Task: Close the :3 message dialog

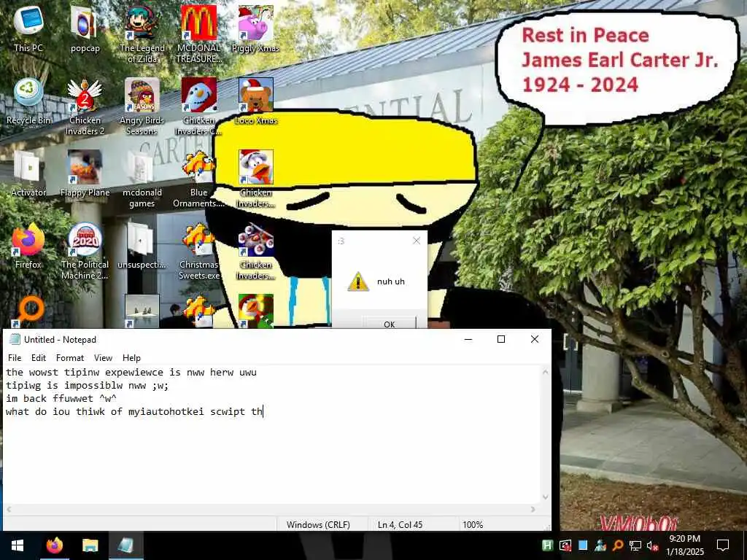Action: coord(417,241)
